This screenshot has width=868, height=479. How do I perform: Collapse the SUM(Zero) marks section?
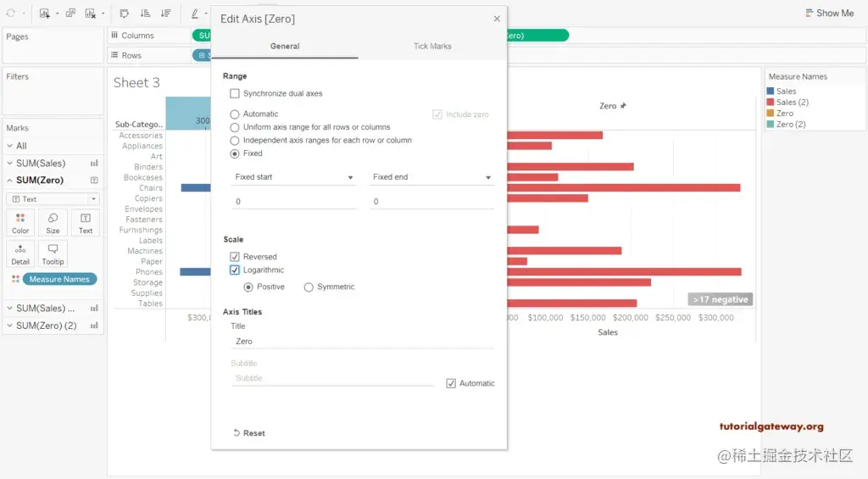click(x=10, y=180)
